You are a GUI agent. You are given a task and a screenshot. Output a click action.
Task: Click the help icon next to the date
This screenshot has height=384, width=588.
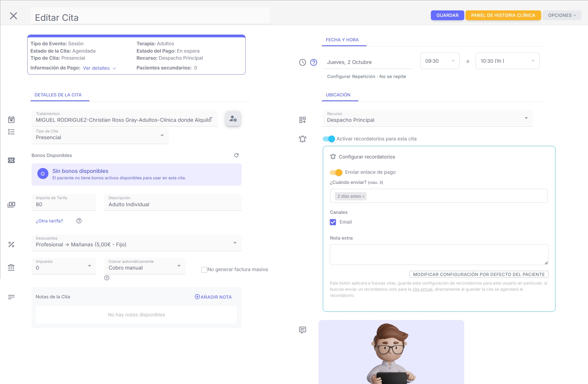pyautogui.click(x=314, y=62)
